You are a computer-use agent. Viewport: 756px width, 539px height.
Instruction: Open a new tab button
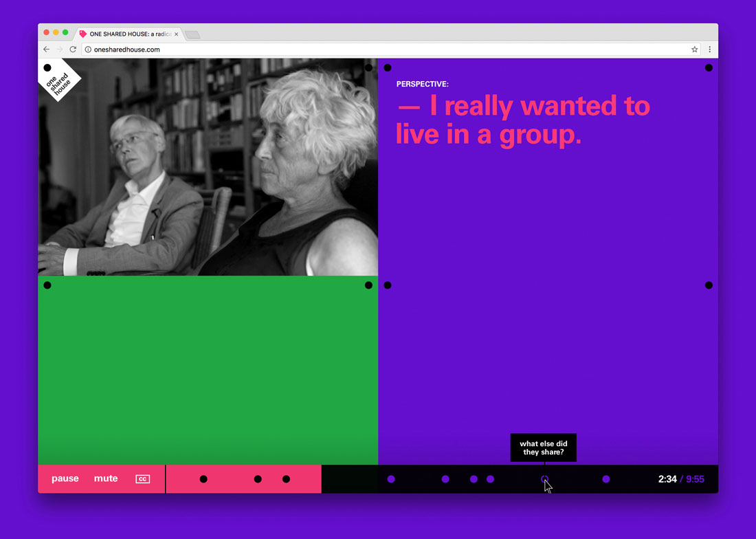(192, 34)
